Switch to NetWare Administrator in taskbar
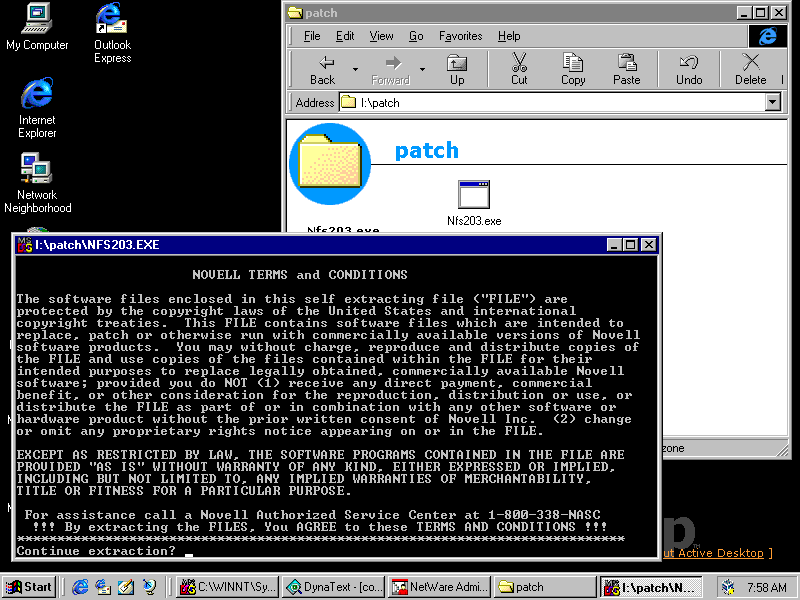Screen dimensions: 800x600 440,587
